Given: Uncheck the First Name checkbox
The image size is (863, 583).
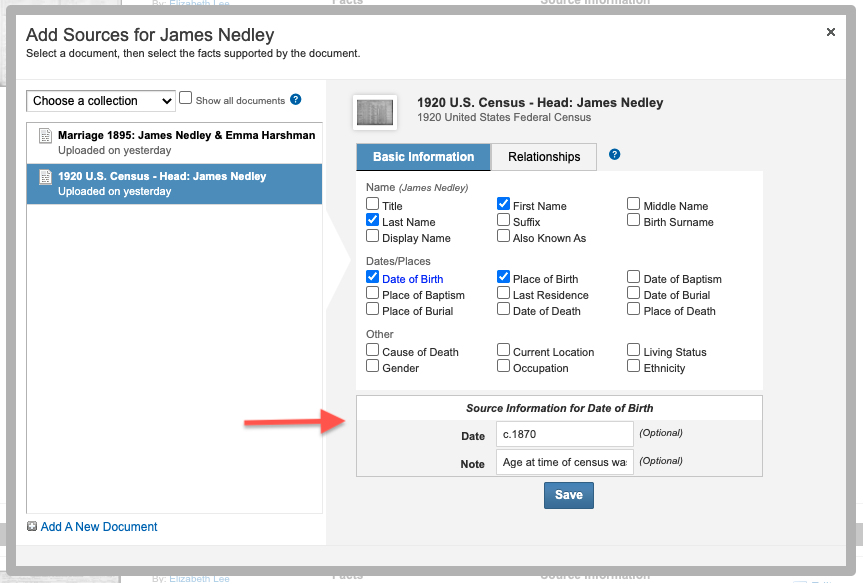Looking at the screenshot, I should tap(504, 204).
